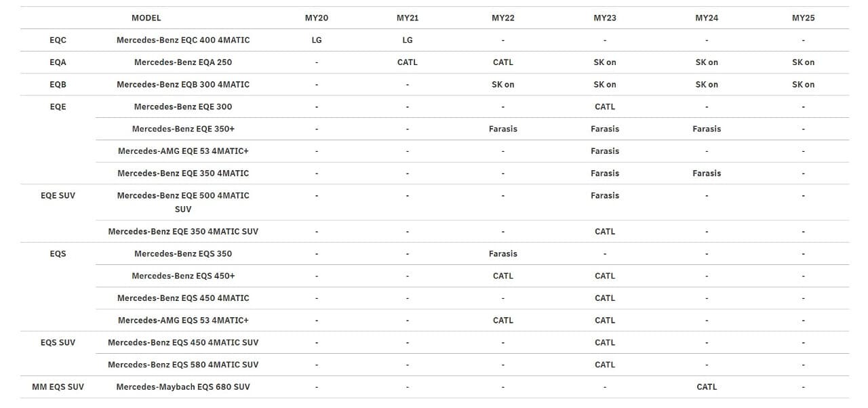Click Farasis cell for EQE 350 4MATIC MY24
The height and width of the screenshot is (408, 868).
coord(707,174)
